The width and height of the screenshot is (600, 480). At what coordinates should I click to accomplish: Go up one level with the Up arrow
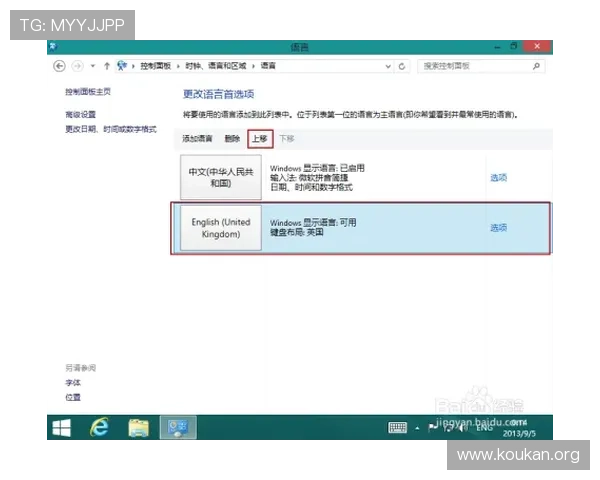pyautogui.click(x=107, y=66)
